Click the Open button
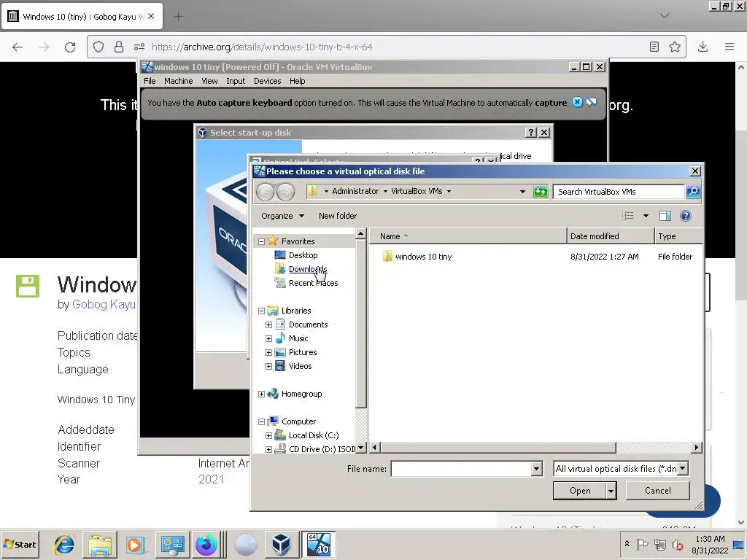Screen dimensions: 747x560 580,491
